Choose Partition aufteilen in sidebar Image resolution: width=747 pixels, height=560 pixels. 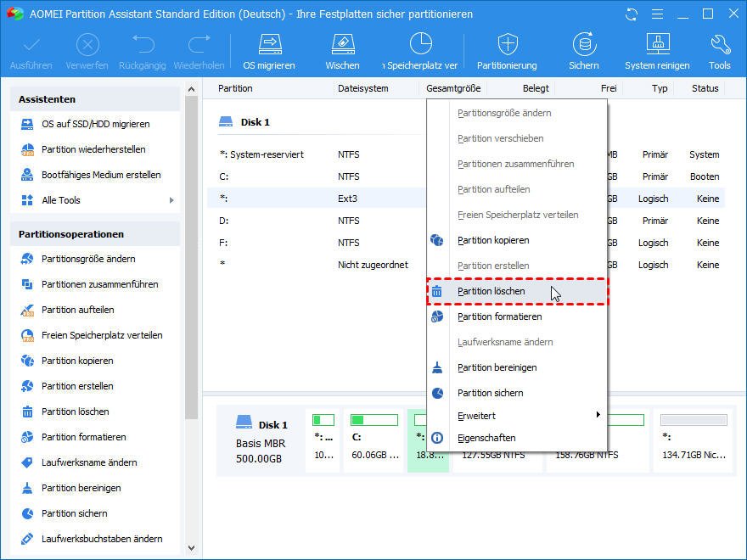pos(77,310)
